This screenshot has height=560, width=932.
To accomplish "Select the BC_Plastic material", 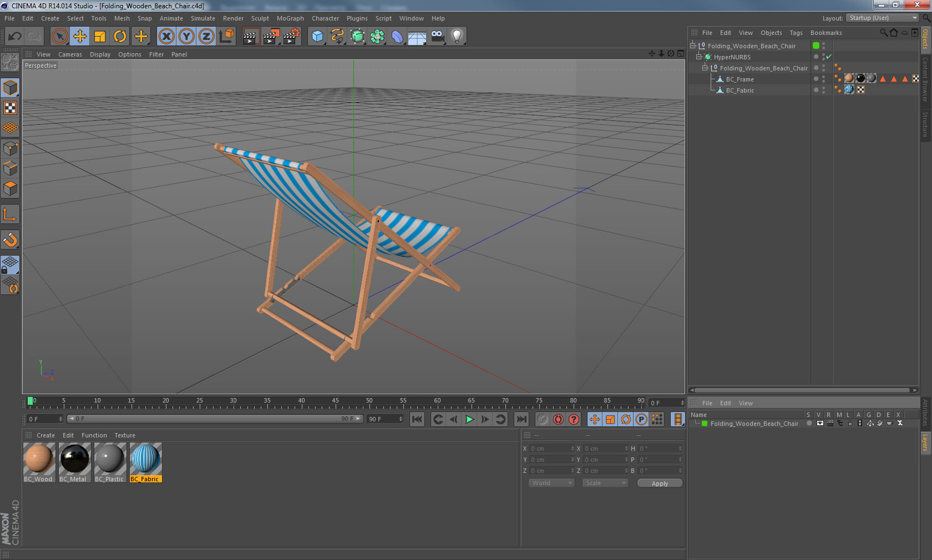I will point(110,462).
